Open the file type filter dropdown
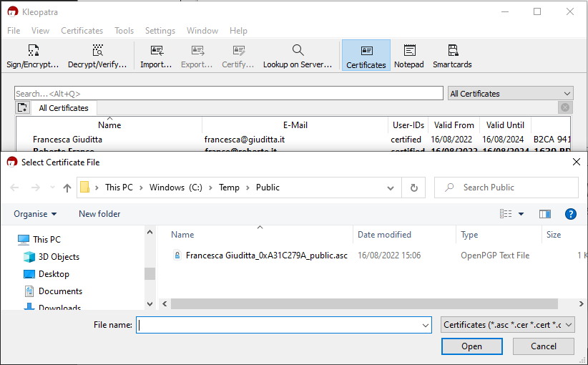Image resolution: width=588 pixels, height=365 pixels. click(508, 325)
